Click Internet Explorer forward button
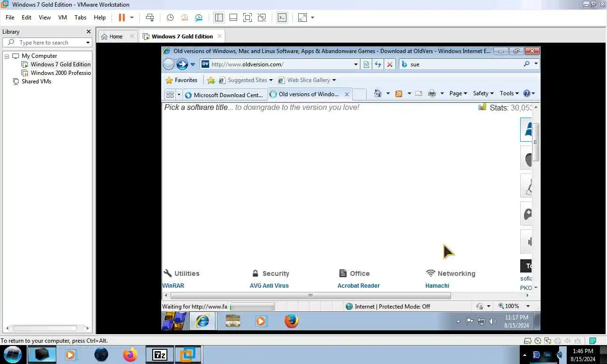The height and width of the screenshot is (364, 607). click(x=182, y=64)
